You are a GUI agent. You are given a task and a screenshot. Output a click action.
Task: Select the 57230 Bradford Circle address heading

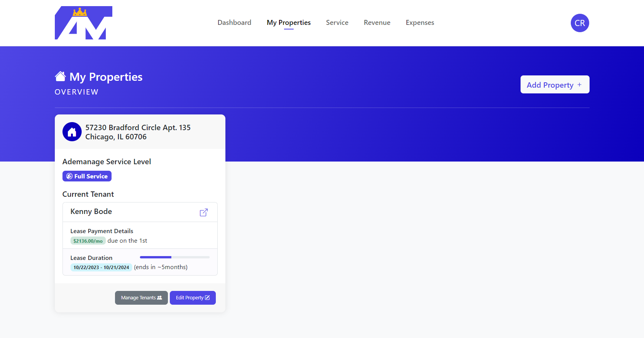138,132
